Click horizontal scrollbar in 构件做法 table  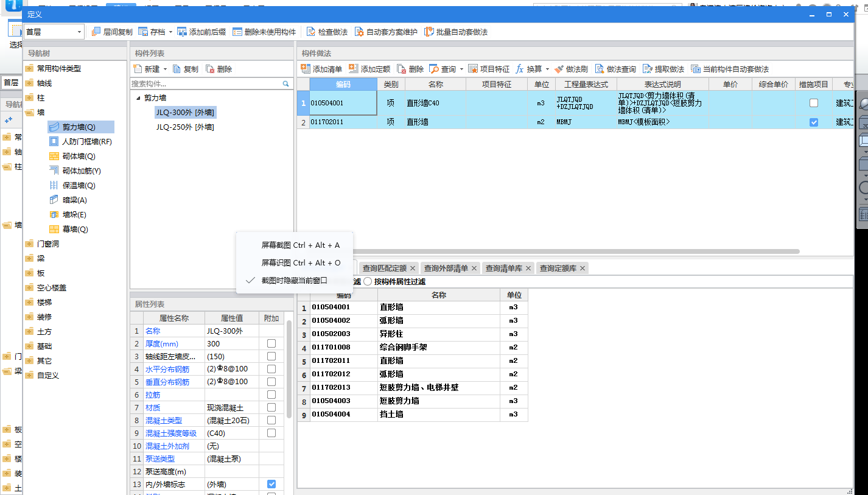(548, 251)
